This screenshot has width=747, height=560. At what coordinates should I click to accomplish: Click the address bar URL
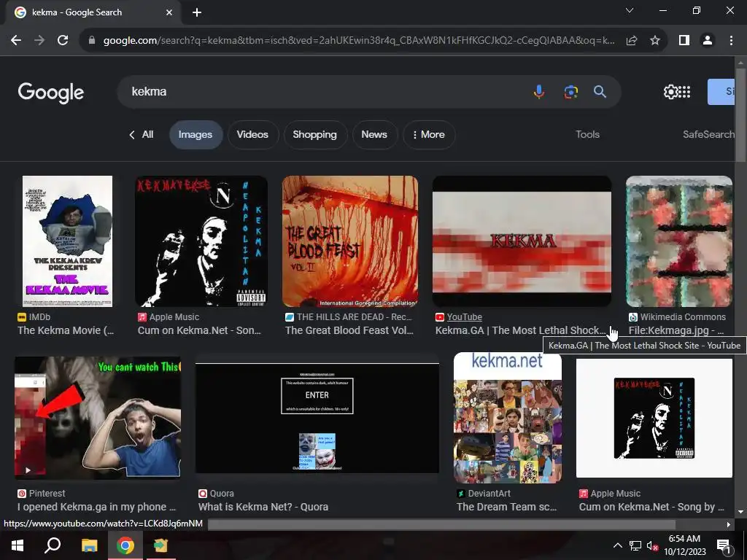(359, 41)
